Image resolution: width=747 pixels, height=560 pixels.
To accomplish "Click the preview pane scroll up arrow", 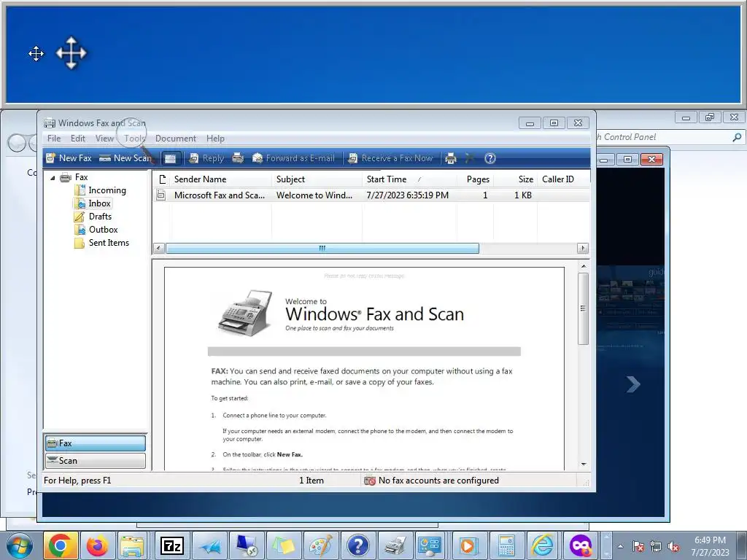I will (584, 266).
